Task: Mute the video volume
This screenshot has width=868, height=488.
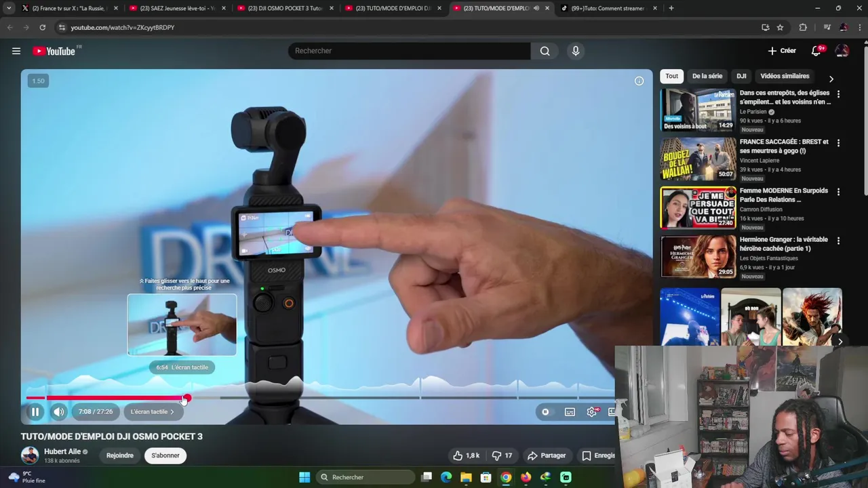Action: tap(59, 411)
